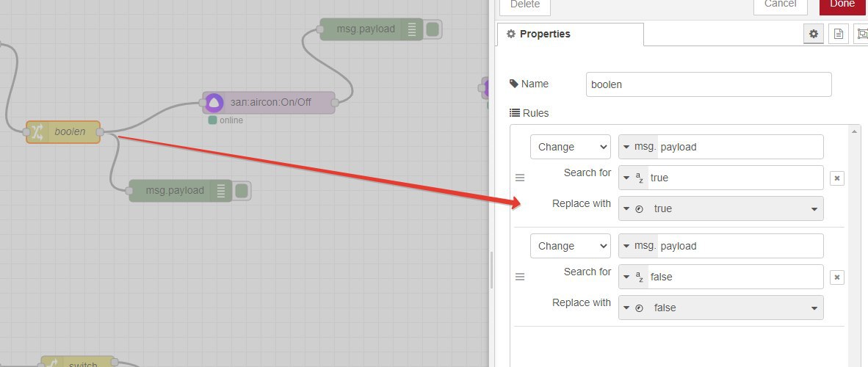
Task: Toggle the lower msg.payload debug node button
Action: [242, 190]
